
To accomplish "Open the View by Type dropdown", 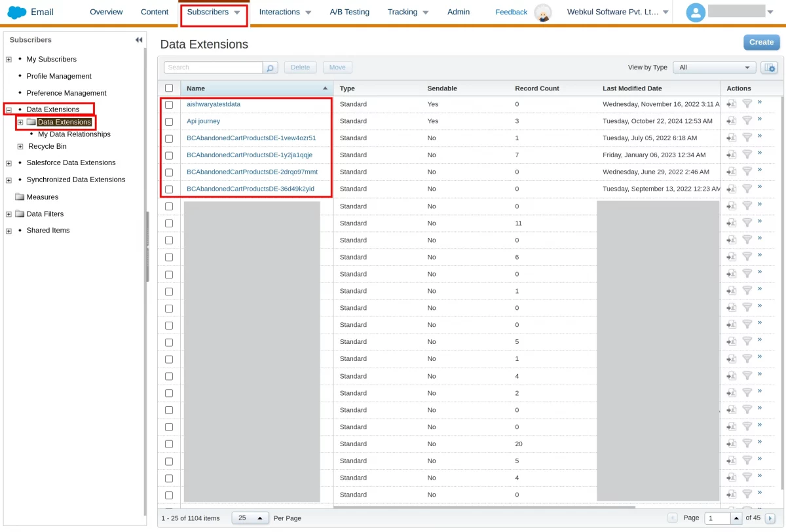I will click(715, 67).
